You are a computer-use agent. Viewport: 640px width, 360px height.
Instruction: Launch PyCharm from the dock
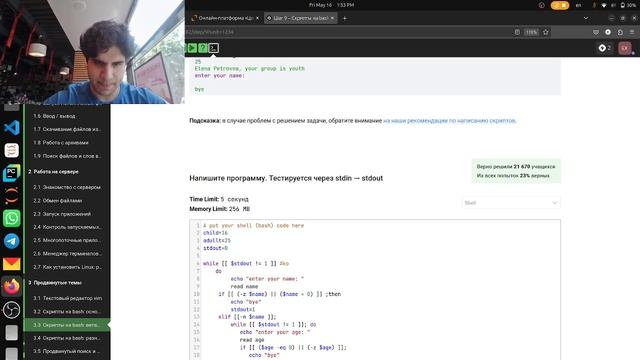pyautogui.click(x=11, y=173)
